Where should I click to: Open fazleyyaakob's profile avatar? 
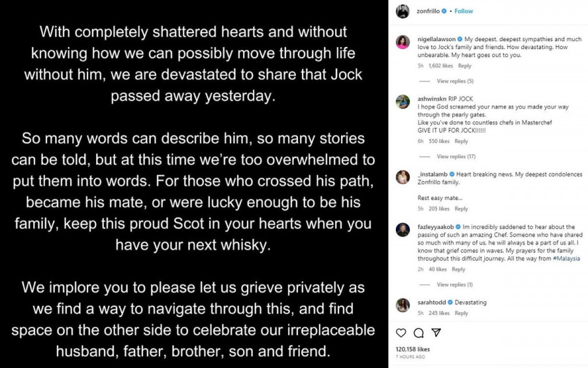(x=403, y=229)
